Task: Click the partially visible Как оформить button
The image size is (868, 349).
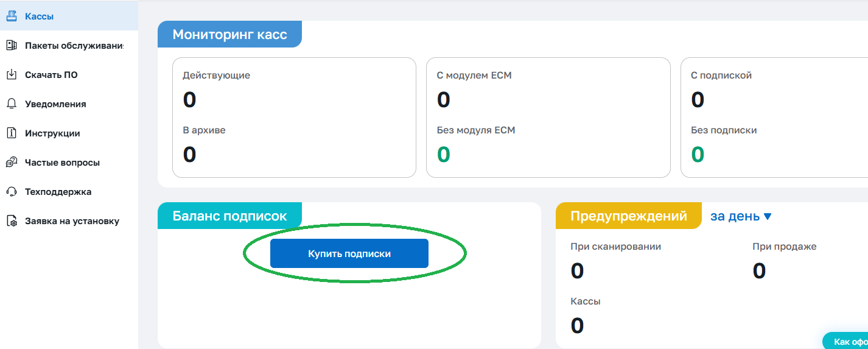Action: 847,342
